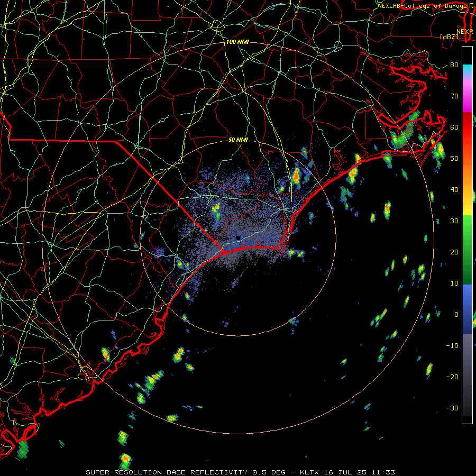Click the 50 NMI range ring label
The height and width of the screenshot is (476, 476).
tap(238, 140)
